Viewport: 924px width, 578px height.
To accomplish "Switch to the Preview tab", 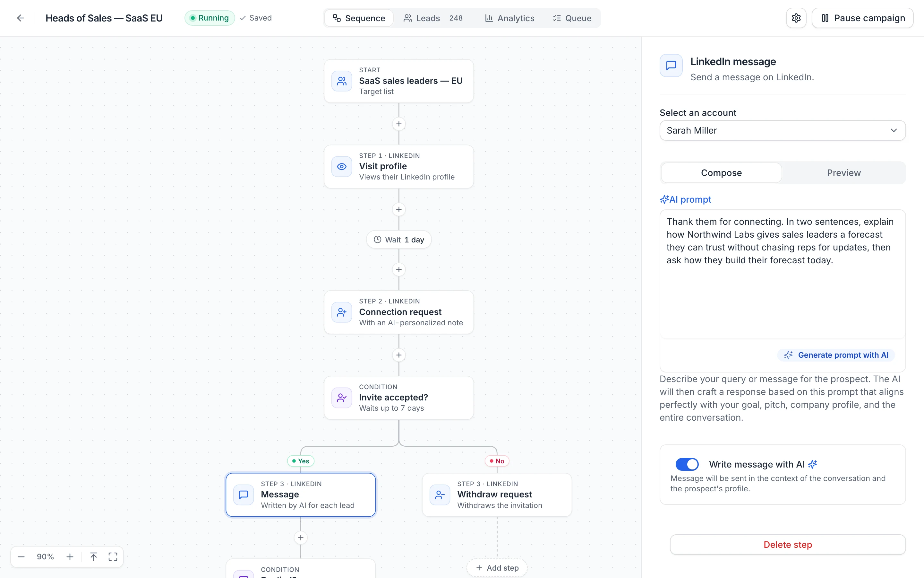I will pos(843,173).
